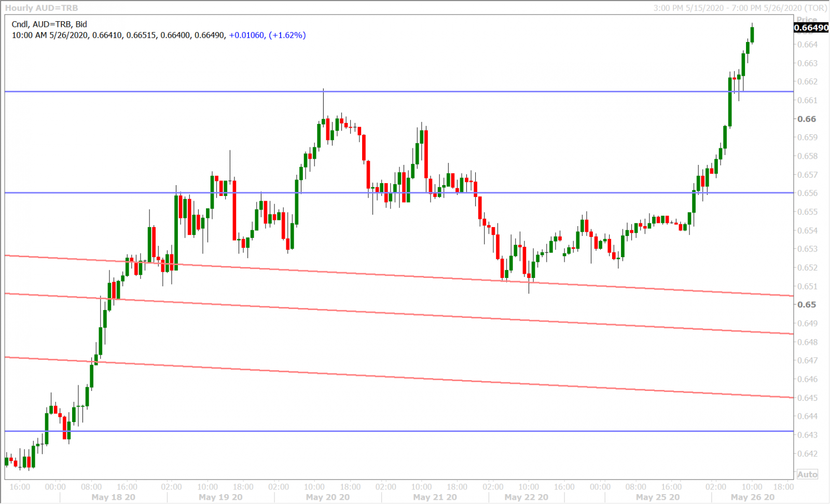Select the legend Cndl, AUD=TRB, Bid
Viewport: 830px width, 504px height.
(49, 24)
